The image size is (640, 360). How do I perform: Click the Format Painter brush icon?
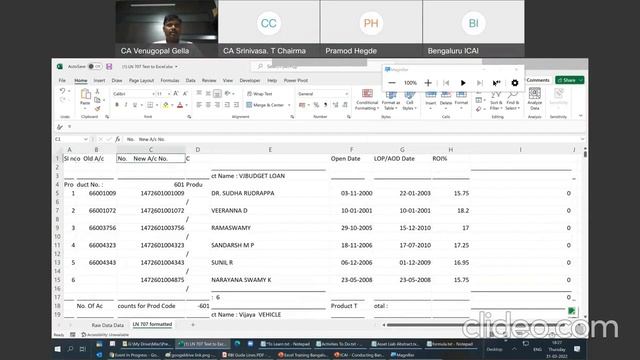pos(97,108)
